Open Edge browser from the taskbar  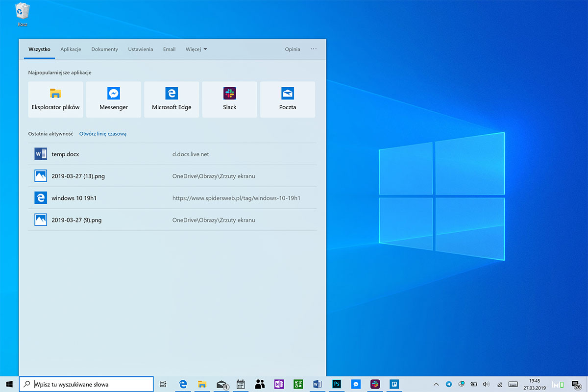pyautogui.click(x=183, y=384)
